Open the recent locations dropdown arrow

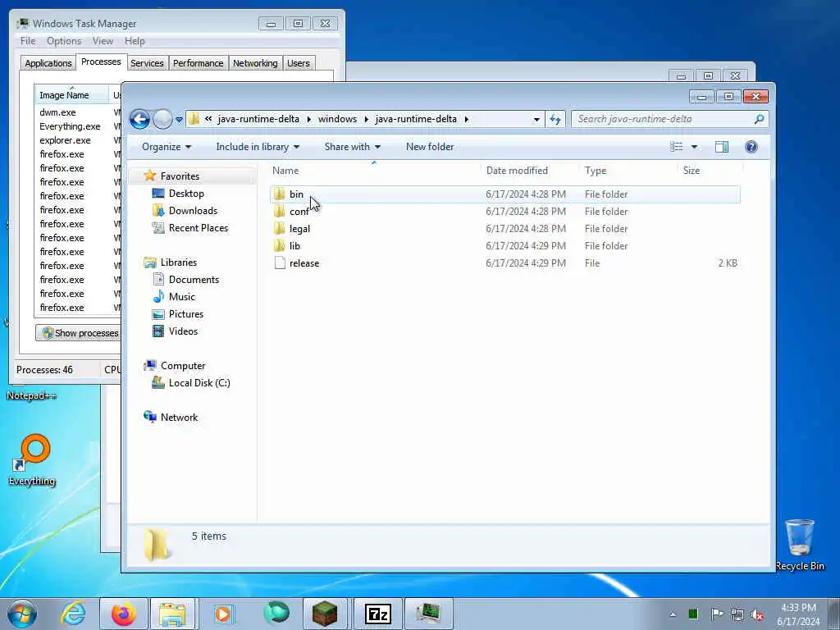click(179, 120)
